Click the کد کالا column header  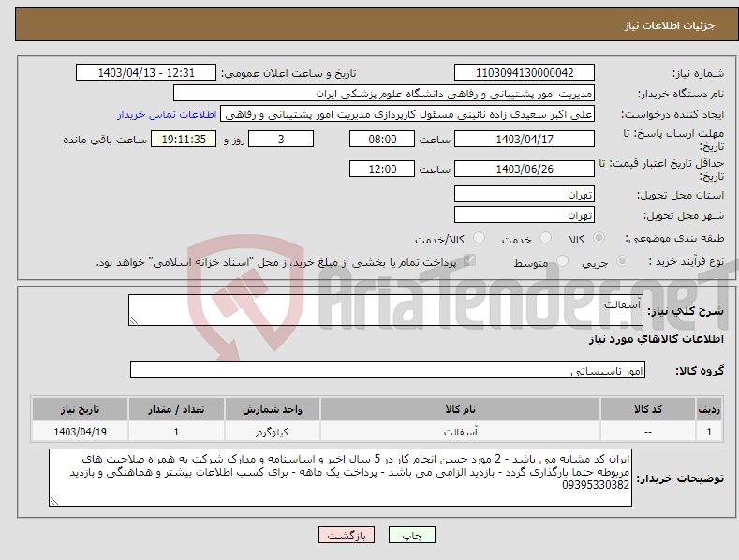(x=647, y=409)
